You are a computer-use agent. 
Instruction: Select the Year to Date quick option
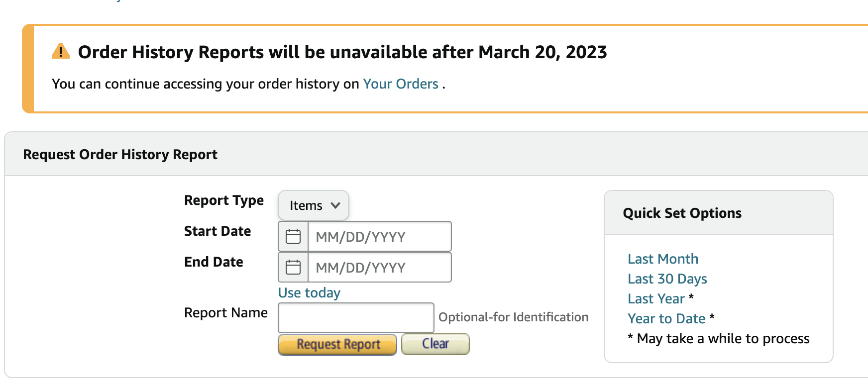pos(666,318)
